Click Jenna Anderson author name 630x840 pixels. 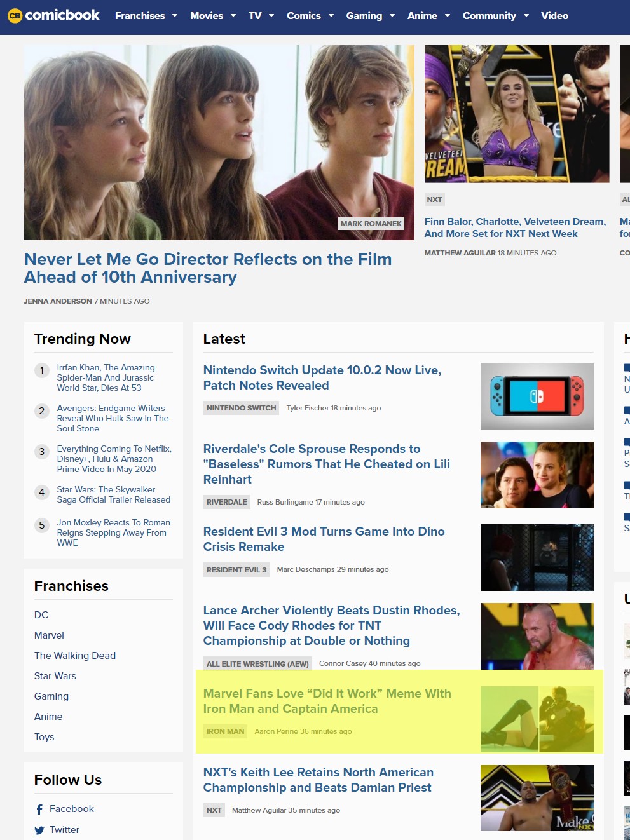(58, 301)
